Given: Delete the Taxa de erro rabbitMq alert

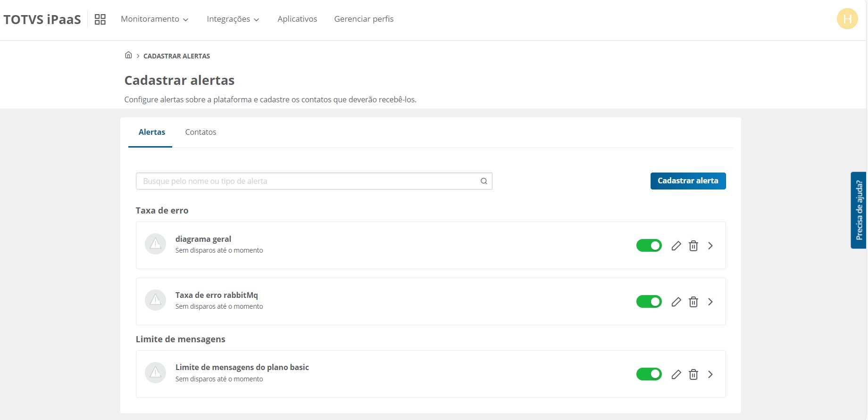Looking at the screenshot, I should 693,302.
